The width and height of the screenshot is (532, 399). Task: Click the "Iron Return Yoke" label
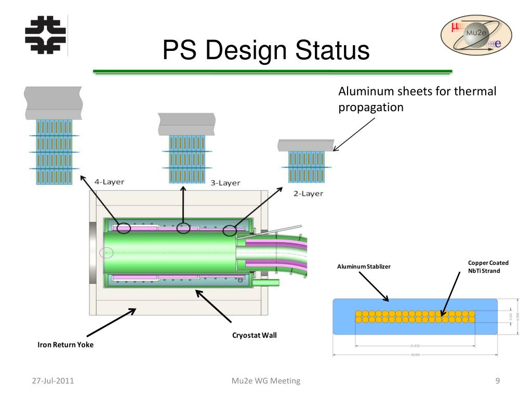[65, 345]
